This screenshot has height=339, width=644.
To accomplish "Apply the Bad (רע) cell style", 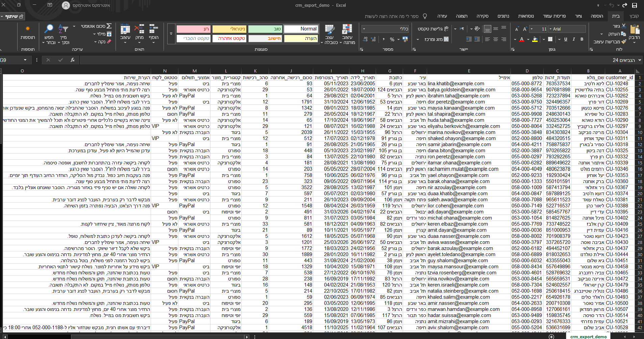I will 193,29.
